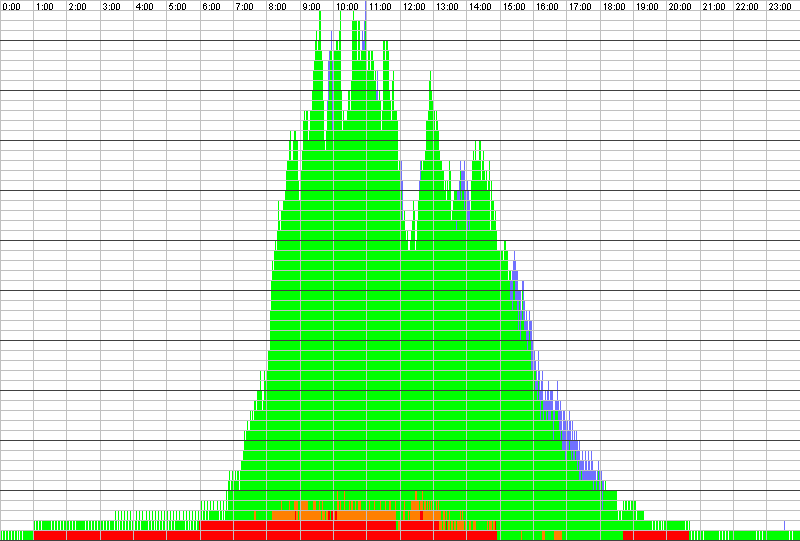Viewport: 800px width, 541px height.
Task: Click the 10:00 hour label
Action: [346, 7]
